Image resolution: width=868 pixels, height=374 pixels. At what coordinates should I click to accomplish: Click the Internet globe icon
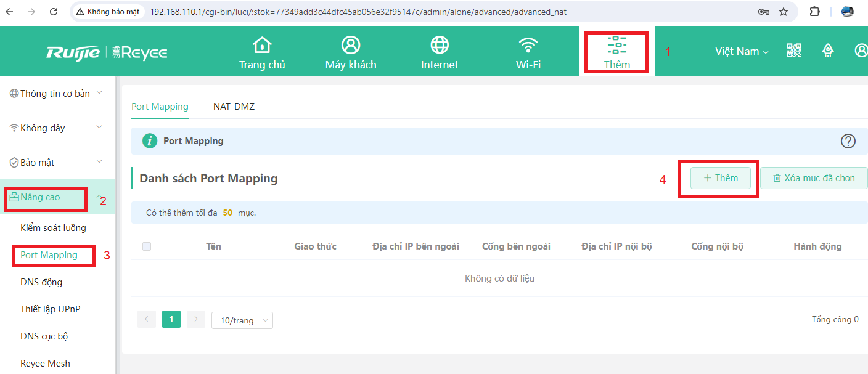[x=440, y=46]
